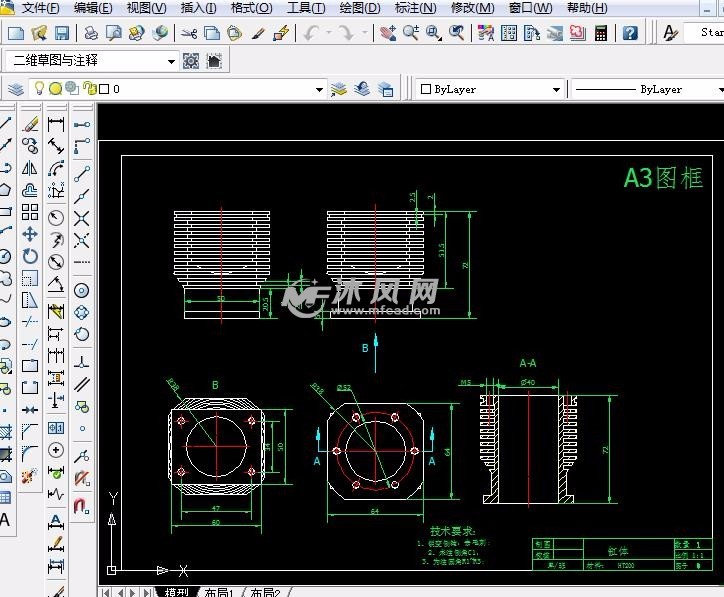The image size is (724, 597).
Task: Select the Erase tool
Action: click(x=30, y=124)
